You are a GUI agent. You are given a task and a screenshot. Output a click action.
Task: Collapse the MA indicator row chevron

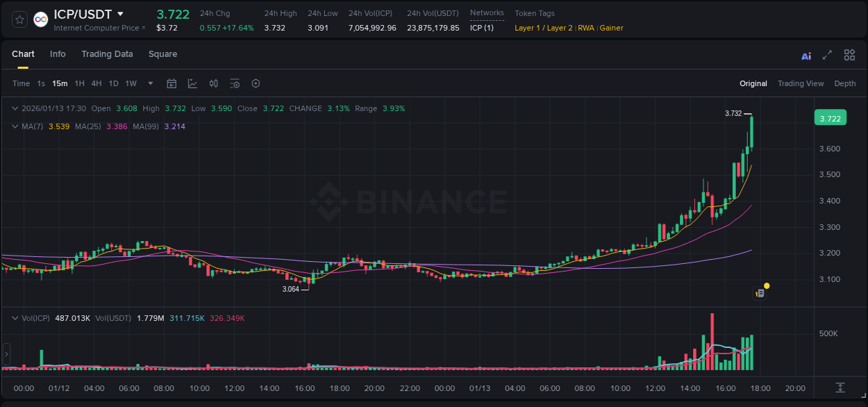coord(15,126)
